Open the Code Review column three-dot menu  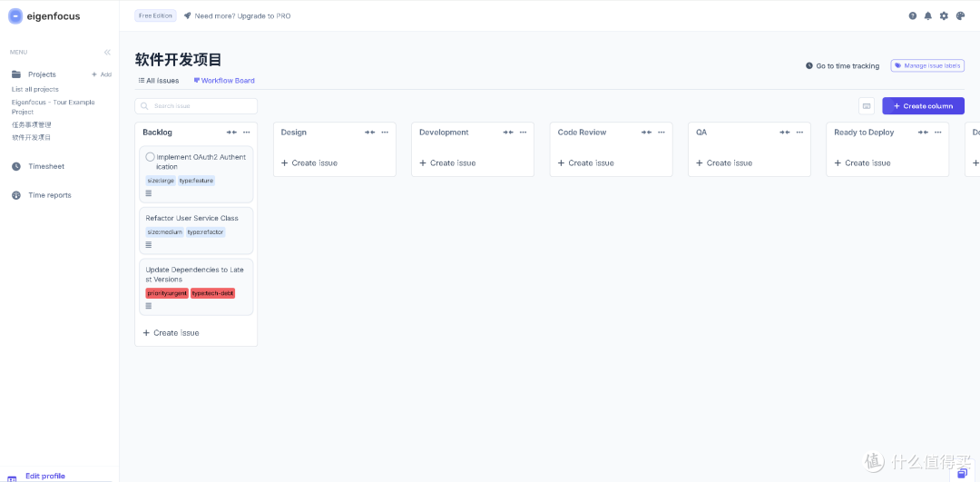[x=661, y=133]
